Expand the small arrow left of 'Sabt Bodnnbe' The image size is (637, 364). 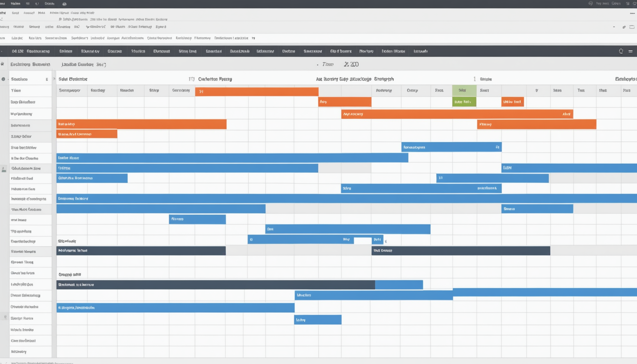tap(54, 79)
